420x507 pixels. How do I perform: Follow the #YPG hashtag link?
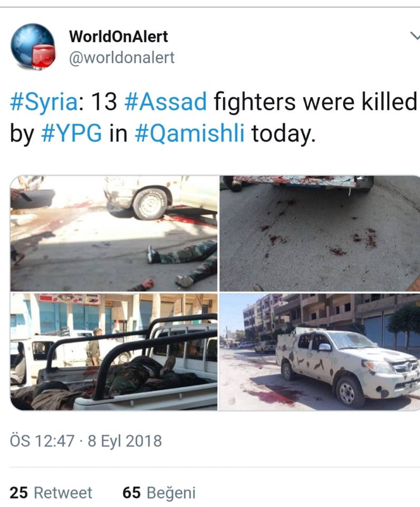pos(71,133)
